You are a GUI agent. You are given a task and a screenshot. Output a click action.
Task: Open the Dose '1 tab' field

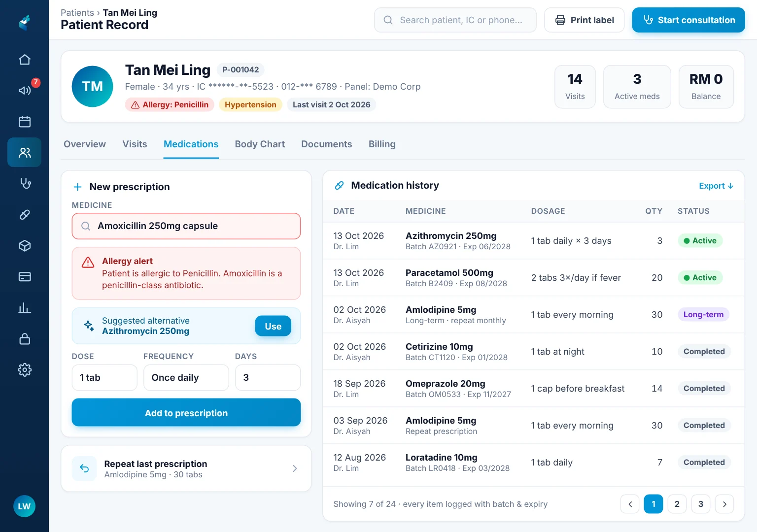104,377
